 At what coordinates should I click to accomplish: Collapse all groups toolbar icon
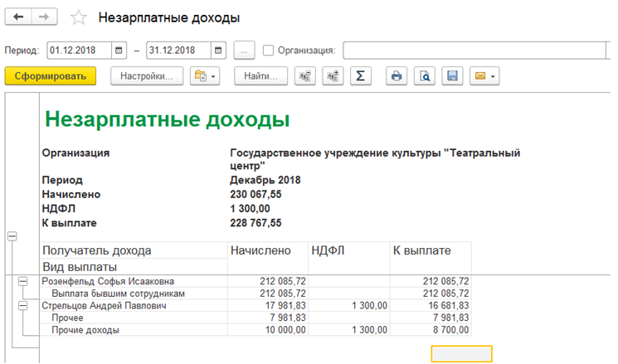[x=305, y=75]
